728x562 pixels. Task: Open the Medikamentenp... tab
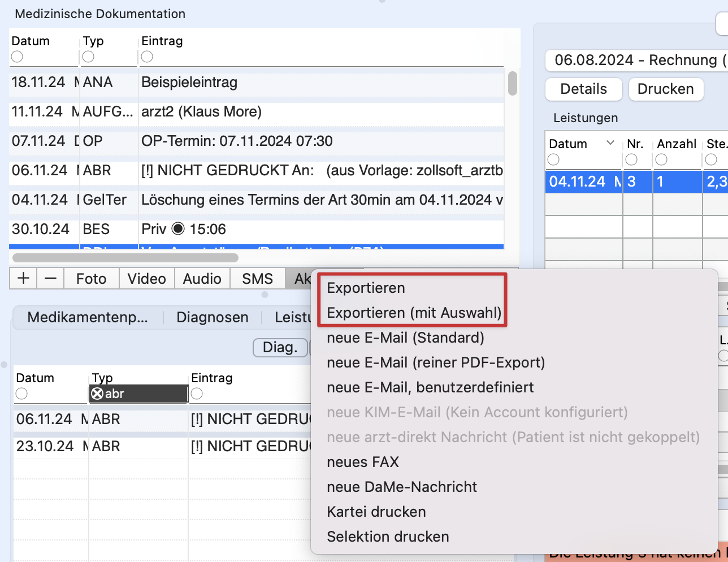click(x=88, y=317)
